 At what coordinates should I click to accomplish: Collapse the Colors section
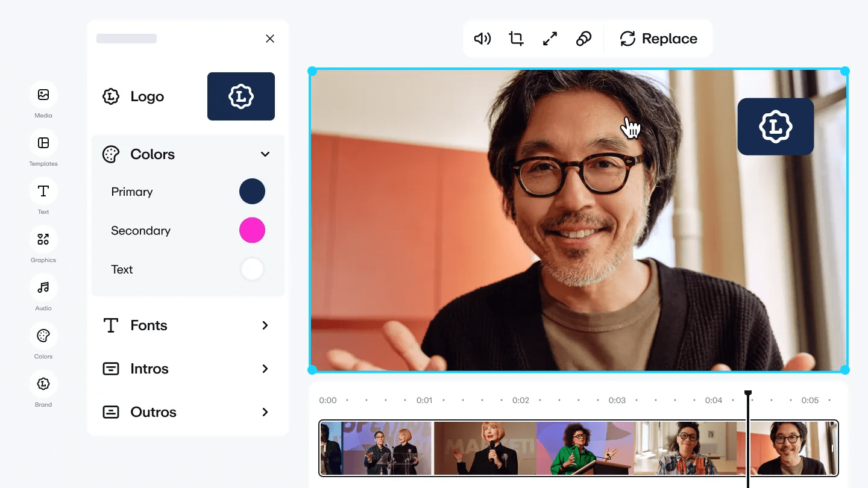click(265, 154)
